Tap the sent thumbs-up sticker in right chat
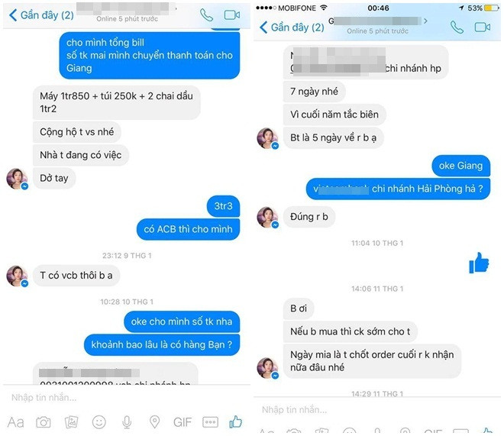 pos(479,263)
